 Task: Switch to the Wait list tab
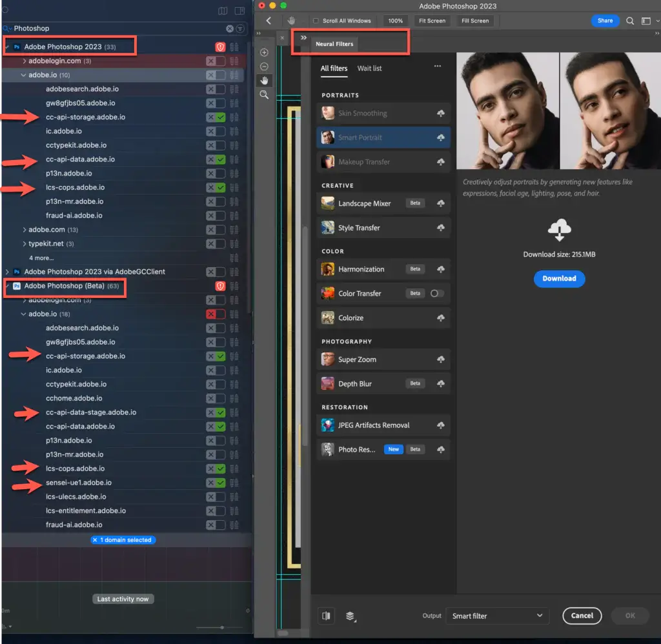(369, 68)
